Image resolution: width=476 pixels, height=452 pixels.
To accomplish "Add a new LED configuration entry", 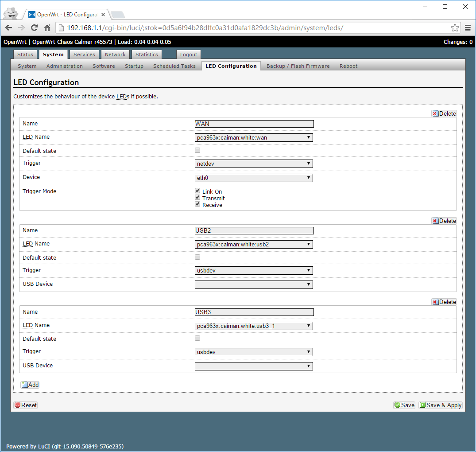I will click(x=30, y=385).
